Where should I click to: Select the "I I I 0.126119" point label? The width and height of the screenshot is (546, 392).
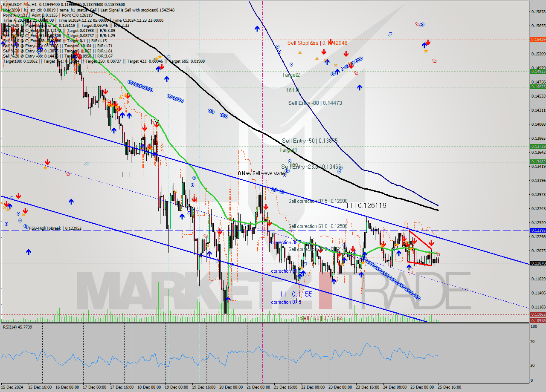click(366, 205)
